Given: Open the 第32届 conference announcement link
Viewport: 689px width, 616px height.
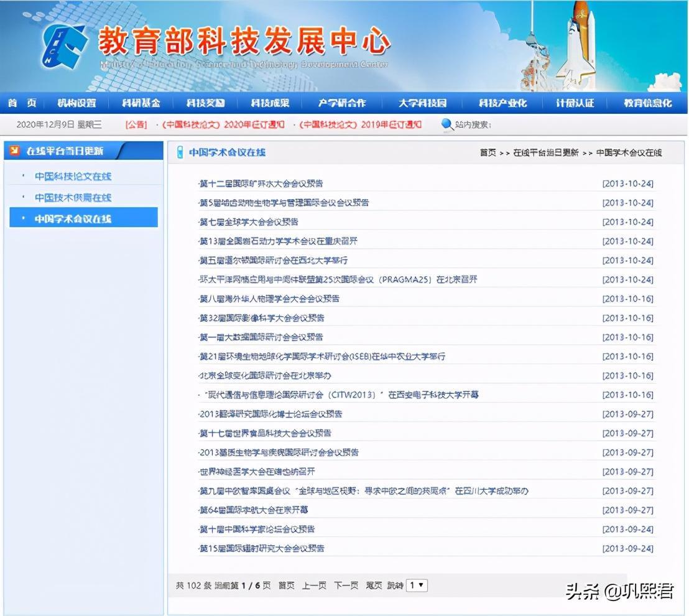Looking at the screenshot, I should 262,318.
